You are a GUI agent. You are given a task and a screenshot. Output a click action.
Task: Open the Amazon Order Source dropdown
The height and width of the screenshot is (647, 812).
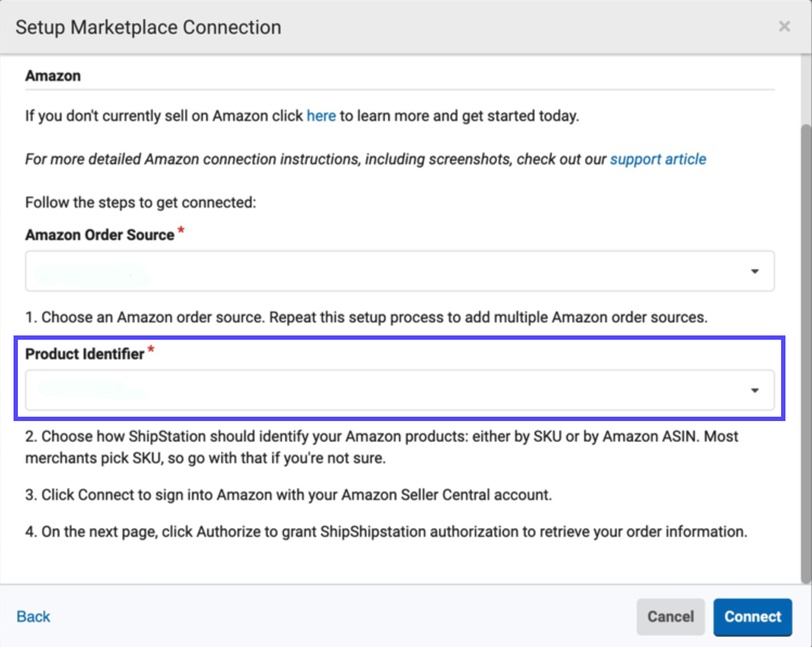pyautogui.click(x=399, y=271)
